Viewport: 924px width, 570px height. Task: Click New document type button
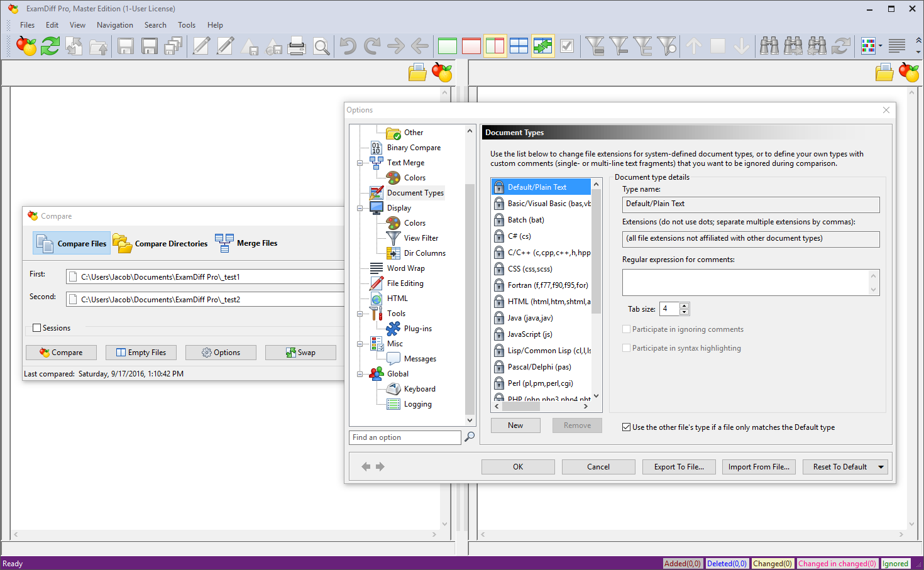click(x=515, y=425)
